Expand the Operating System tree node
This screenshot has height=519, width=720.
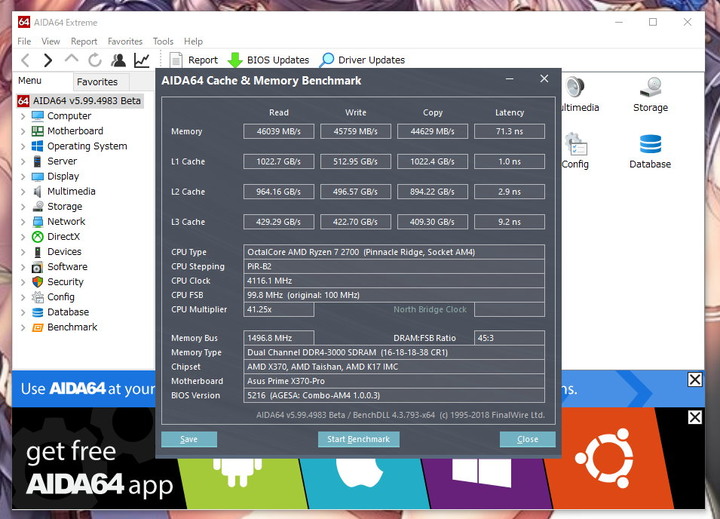(x=23, y=147)
